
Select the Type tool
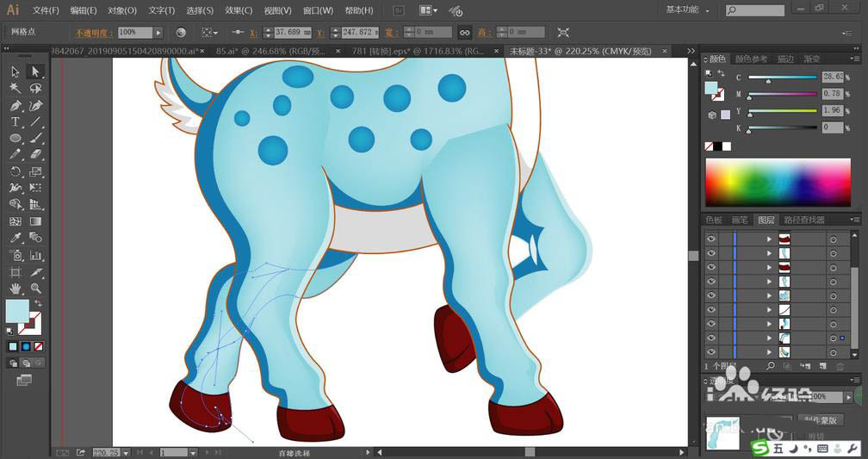pos(15,121)
